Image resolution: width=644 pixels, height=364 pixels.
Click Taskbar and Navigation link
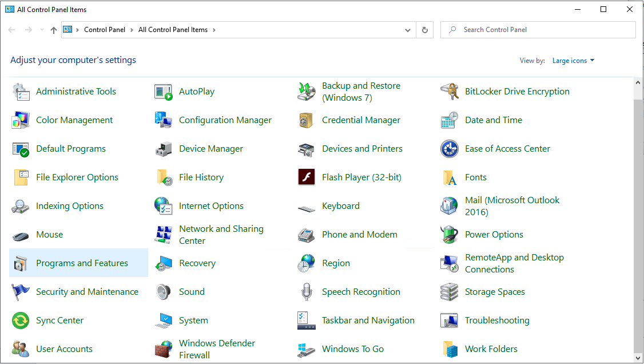tap(368, 321)
